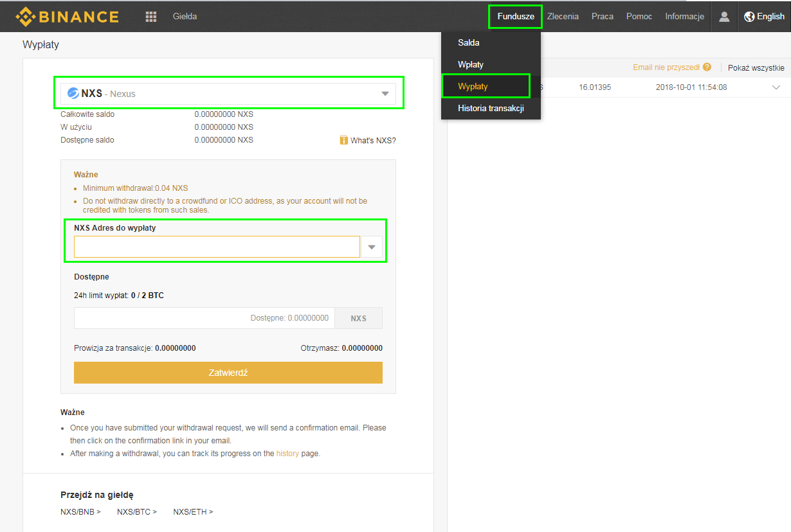Screen dimensions: 791x532
Task: Open the history page link
Action: (x=287, y=454)
